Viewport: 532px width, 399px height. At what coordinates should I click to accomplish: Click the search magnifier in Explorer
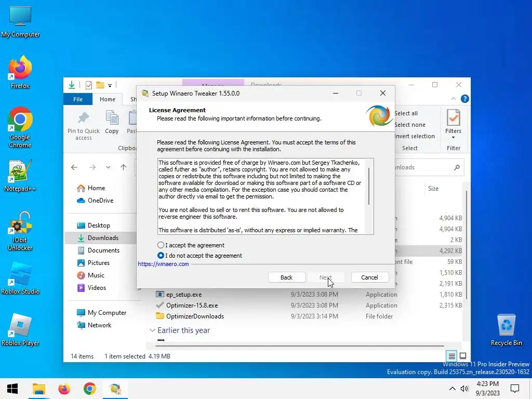(457, 167)
